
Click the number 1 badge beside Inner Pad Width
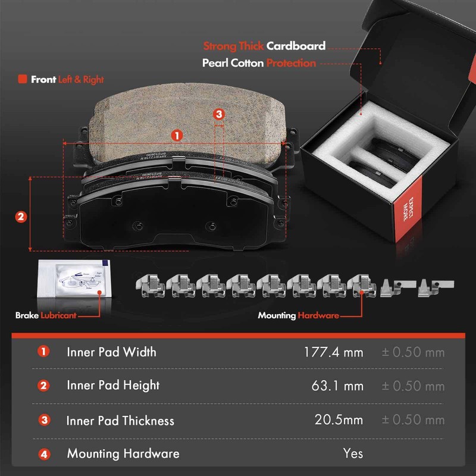click(43, 352)
